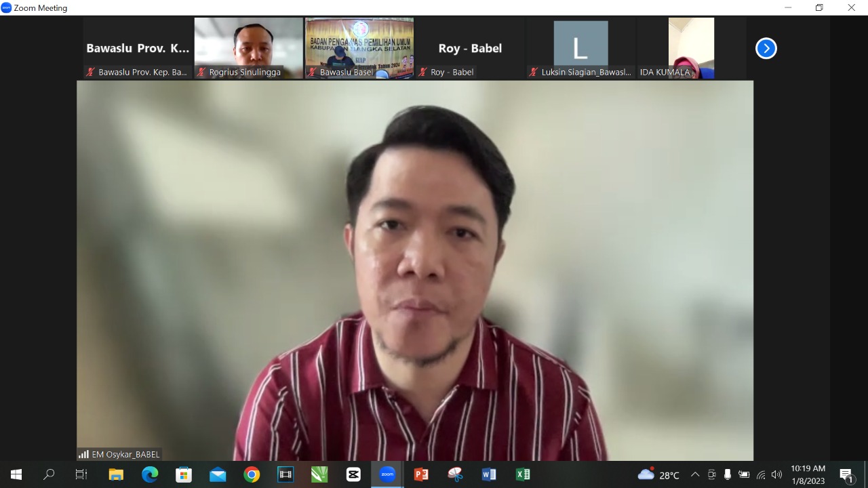The height and width of the screenshot is (488, 868).
Task: Click the Roy - Babel participant tile
Action: (469, 48)
